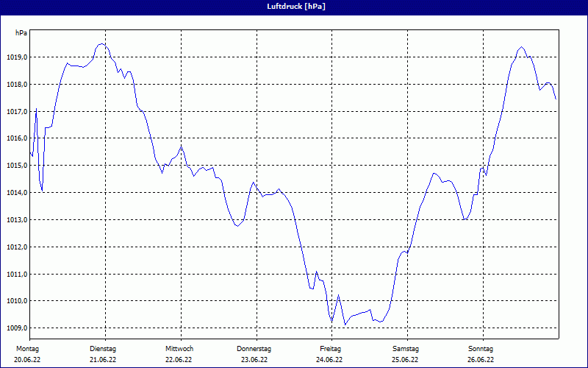Select the 1011,0 y-axis label
This screenshot has width=588, height=368.
[x=15, y=275]
